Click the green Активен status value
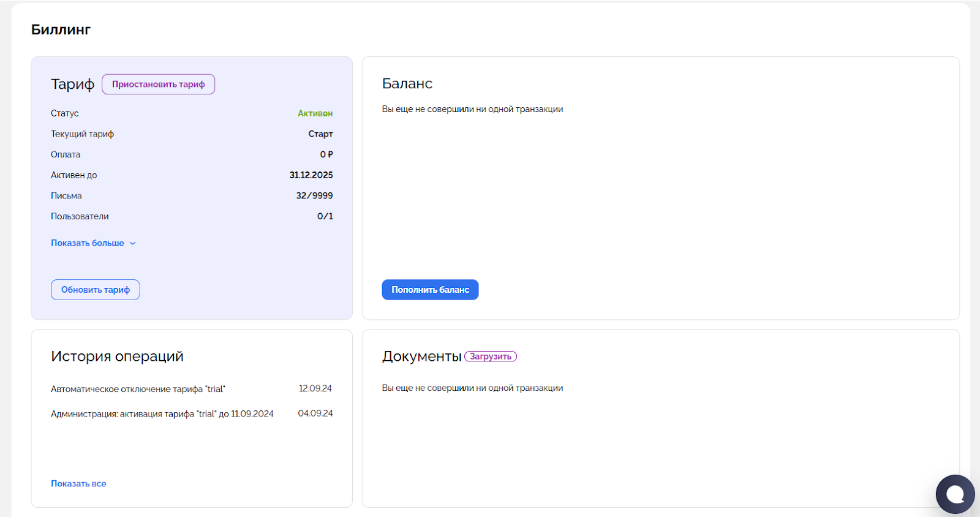Screen dimensions: 980x517 tap(315, 113)
